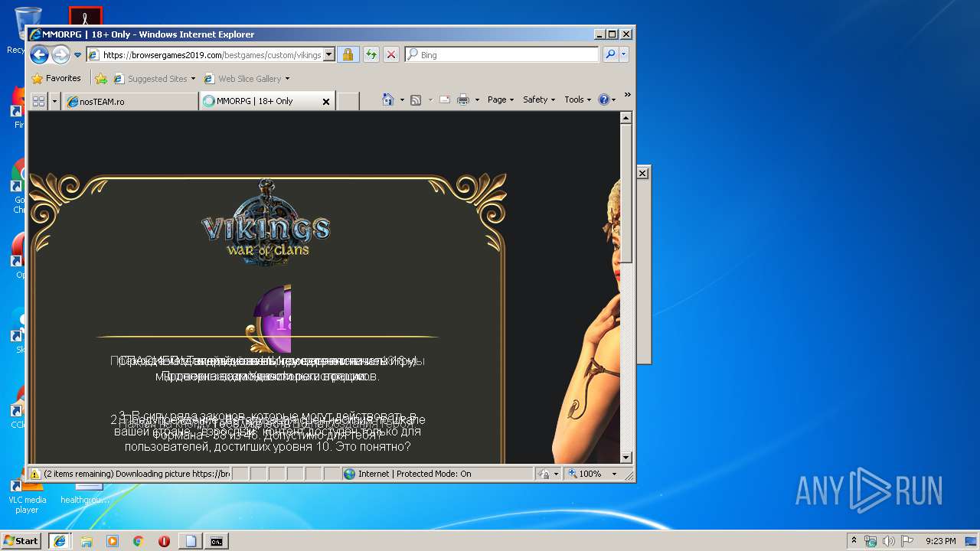The image size is (980, 551).
Task: Run the search with the magnifier button
Action: tap(610, 55)
